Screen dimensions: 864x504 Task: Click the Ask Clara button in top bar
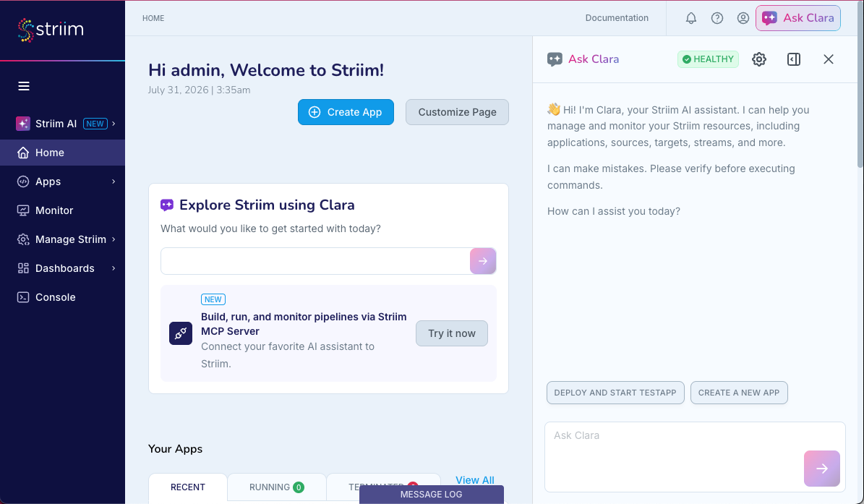tap(798, 18)
